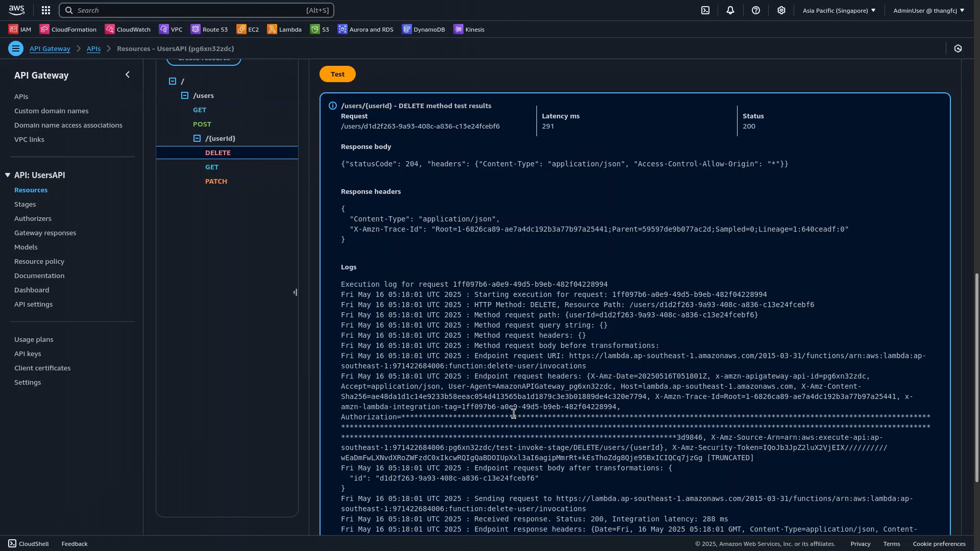Screen dimensions: 980x551
Task: Collapse the API: UsersAPI section
Action: (x=8, y=175)
